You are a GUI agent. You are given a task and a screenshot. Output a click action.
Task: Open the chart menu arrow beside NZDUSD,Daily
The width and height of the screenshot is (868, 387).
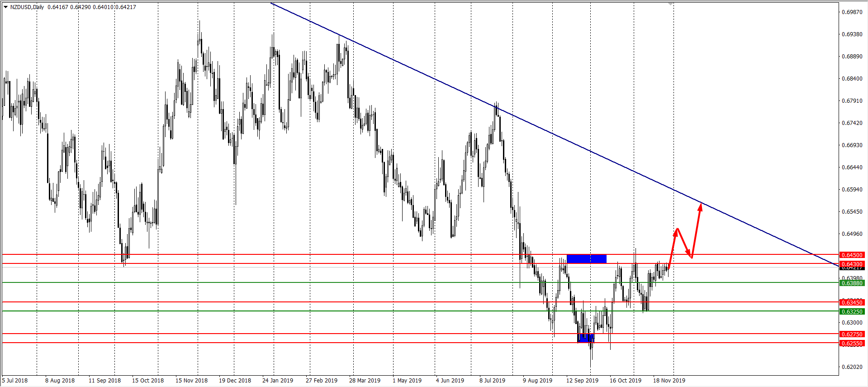click(x=5, y=7)
